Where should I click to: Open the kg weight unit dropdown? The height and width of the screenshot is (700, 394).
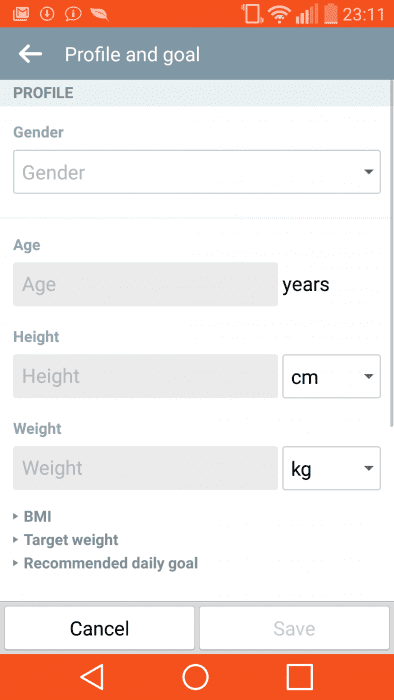(332, 468)
